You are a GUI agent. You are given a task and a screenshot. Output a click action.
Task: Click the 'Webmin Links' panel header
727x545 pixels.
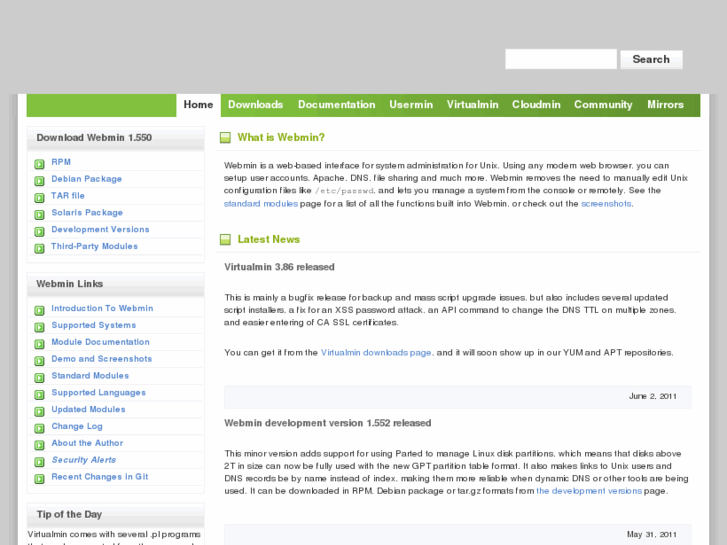pyautogui.click(x=115, y=284)
